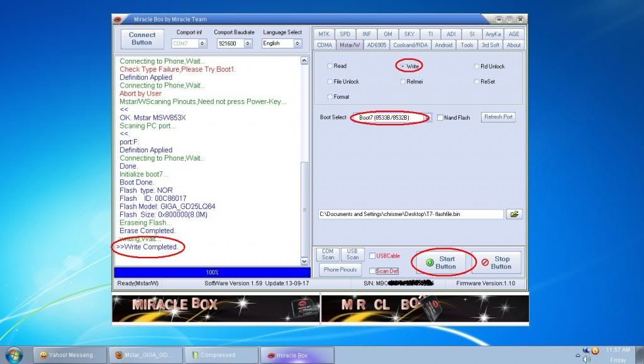Expand the Boot Select dropdown
The width and height of the screenshot is (644, 364).
(x=426, y=118)
